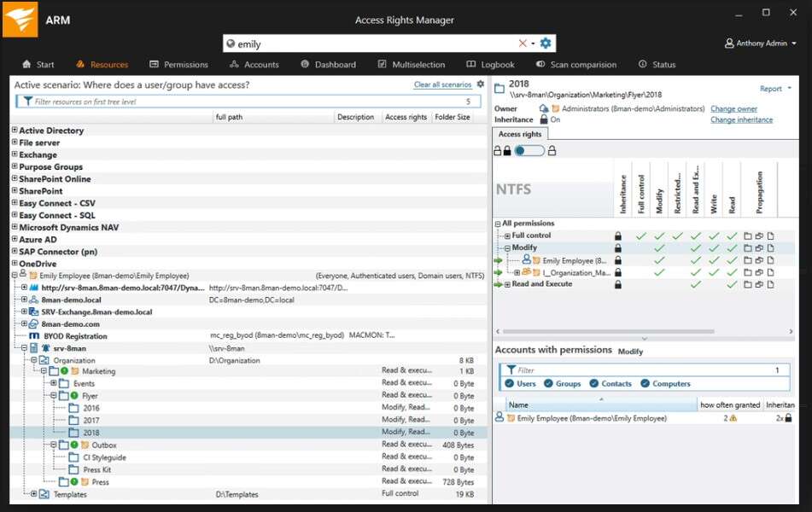Screen dimensions: 812x512
Task: Uncheck the Computers account filter
Action: (646, 383)
